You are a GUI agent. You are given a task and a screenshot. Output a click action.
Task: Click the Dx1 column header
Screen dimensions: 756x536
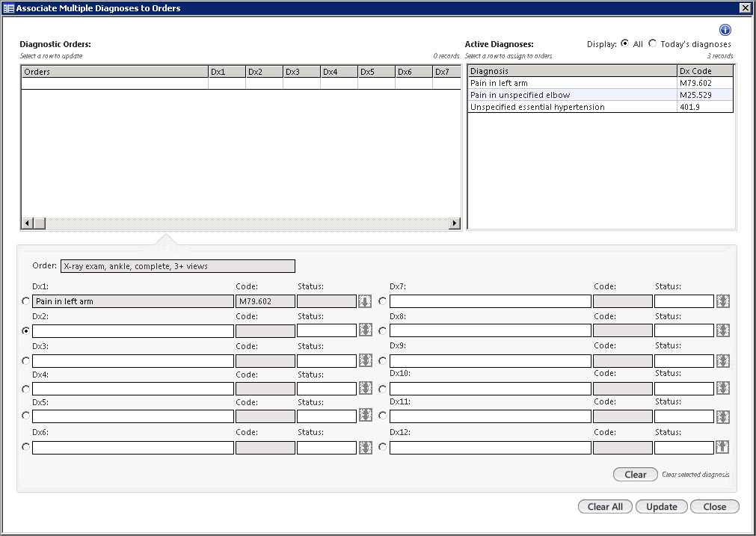(x=227, y=72)
